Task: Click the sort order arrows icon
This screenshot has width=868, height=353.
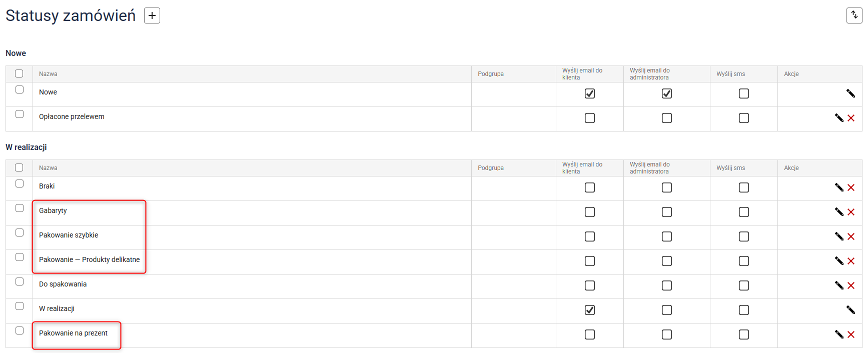Action: (854, 15)
